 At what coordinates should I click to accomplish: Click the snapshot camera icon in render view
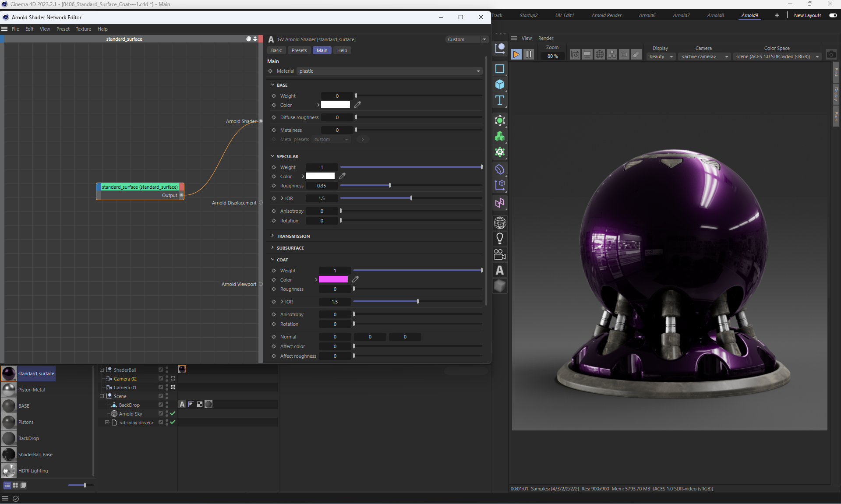(831, 55)
